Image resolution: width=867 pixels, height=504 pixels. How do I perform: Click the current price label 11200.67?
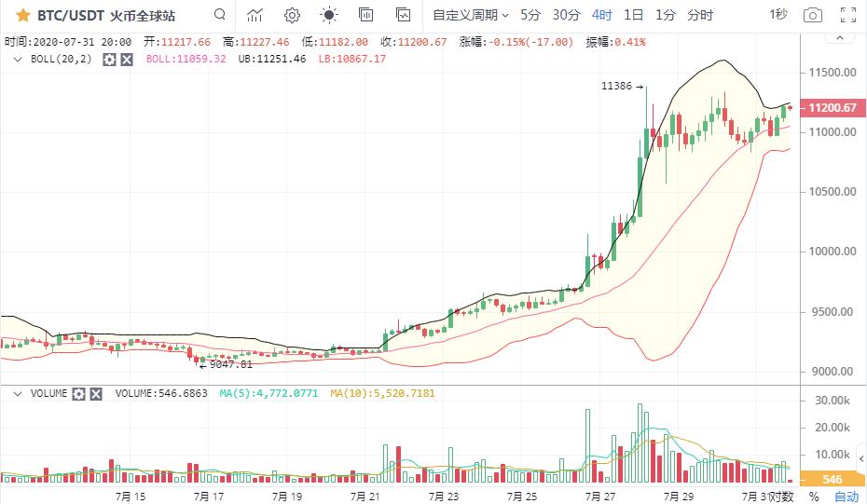click(833, 108)
